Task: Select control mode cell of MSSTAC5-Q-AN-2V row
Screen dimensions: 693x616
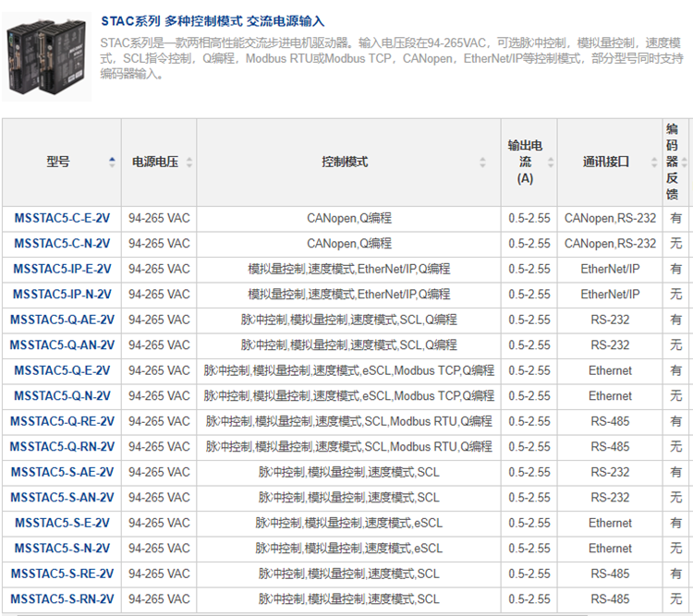Action: [348, 345]
